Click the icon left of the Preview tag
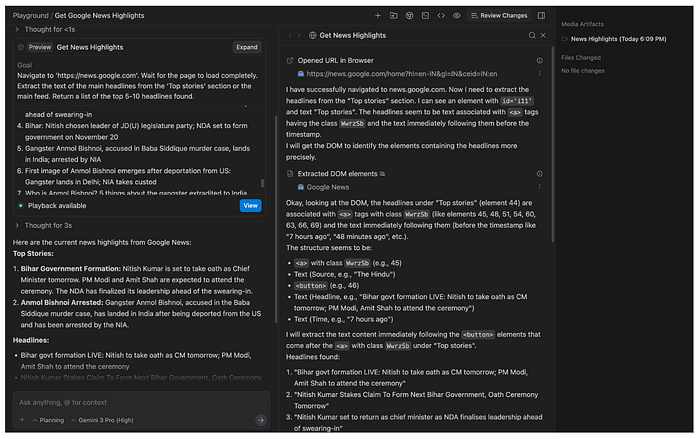This screenshot has height=439, width=700. point(21,47)
